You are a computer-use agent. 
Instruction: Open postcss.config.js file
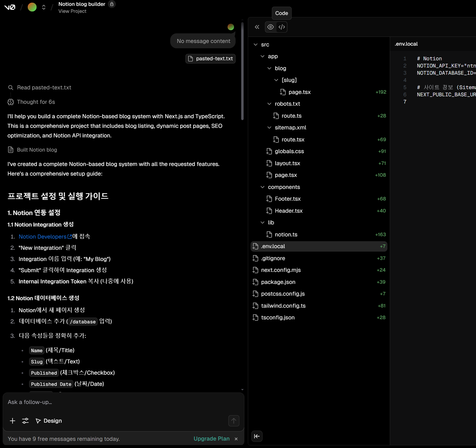click(x=319, y=294)
